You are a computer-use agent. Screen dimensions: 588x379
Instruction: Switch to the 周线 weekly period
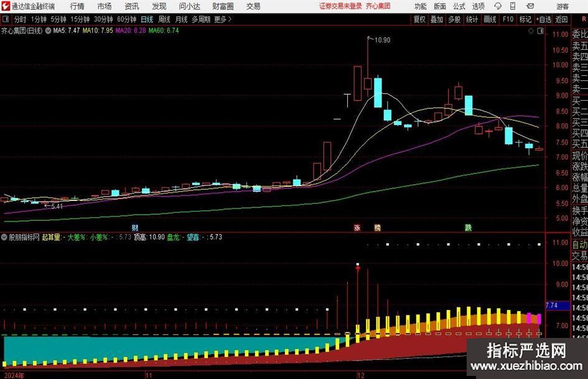tap(164, 19)
